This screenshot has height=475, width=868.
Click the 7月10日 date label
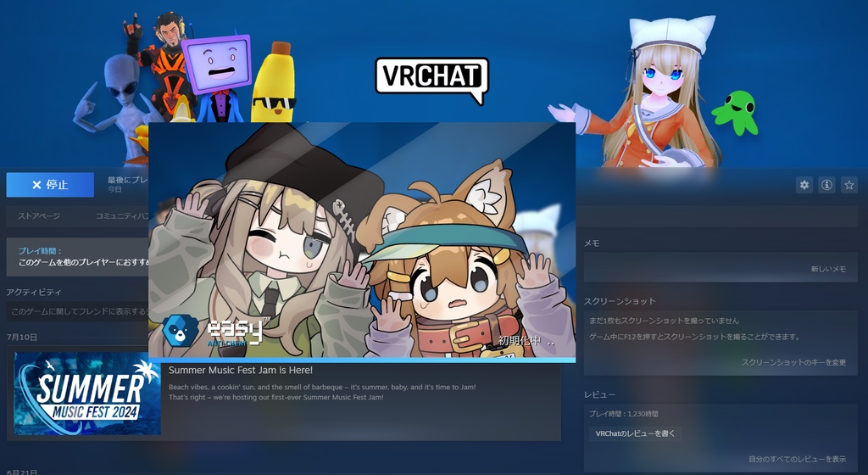[x=22, y=337]
